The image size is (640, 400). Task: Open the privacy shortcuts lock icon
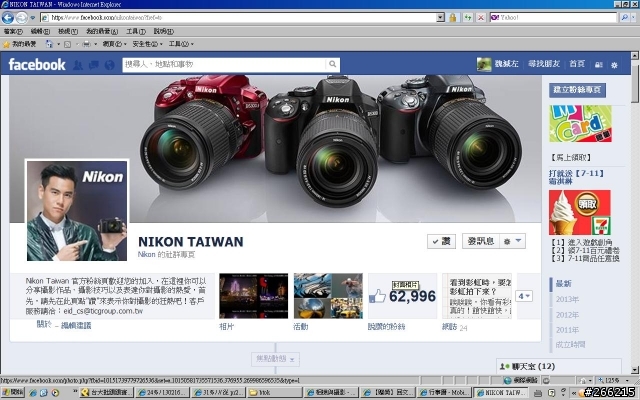tap(599, 65)
